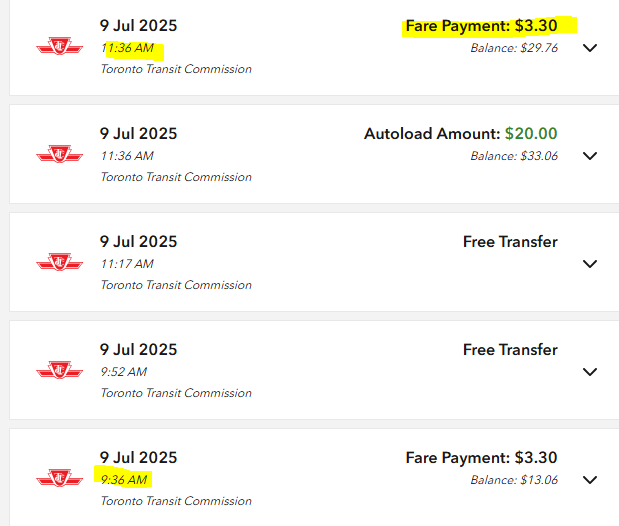Click the Free Transfer label at 11:17 AM

tap(510, 242)
